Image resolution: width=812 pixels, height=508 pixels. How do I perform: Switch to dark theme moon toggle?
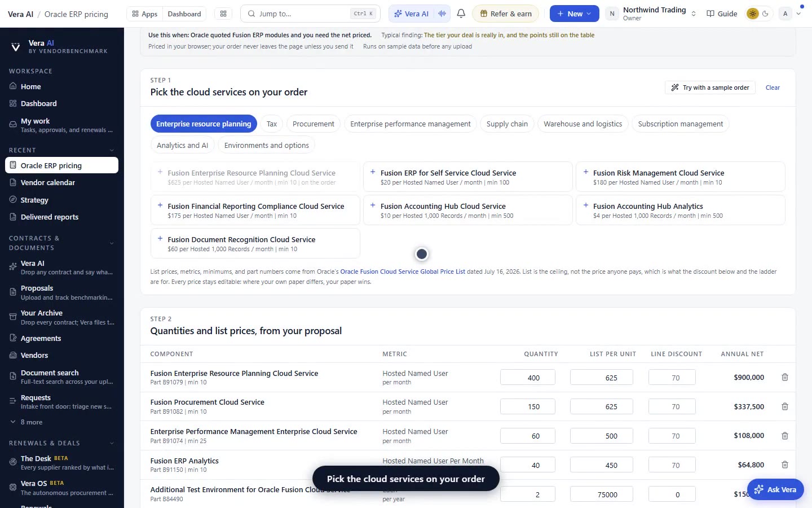click(765, 14)
